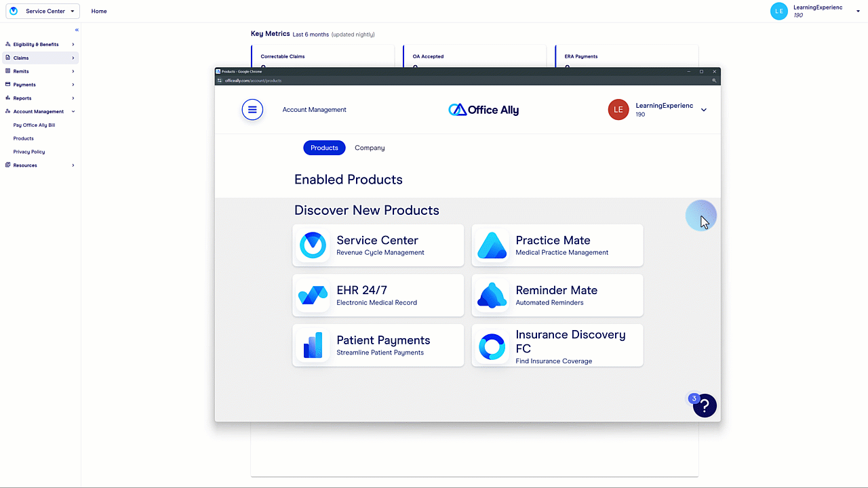Open the user account dropdown arrow in the main window
Screen dimensions: 868x488
coord(858,11)
